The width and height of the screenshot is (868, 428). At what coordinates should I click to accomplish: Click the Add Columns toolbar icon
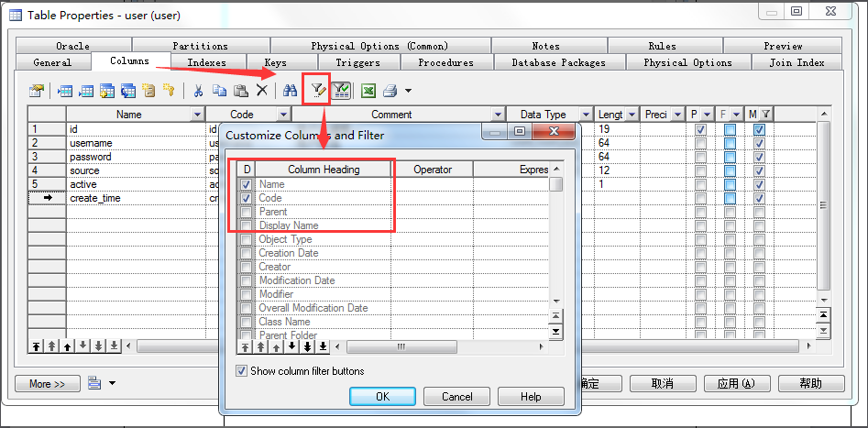[107, 90]
